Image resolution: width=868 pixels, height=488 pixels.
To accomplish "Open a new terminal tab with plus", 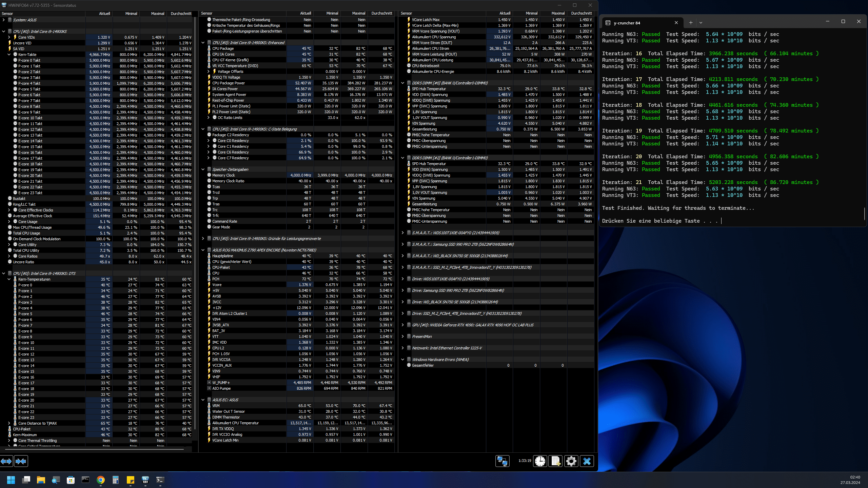I will pyautogui.click(x=691, y=23).
